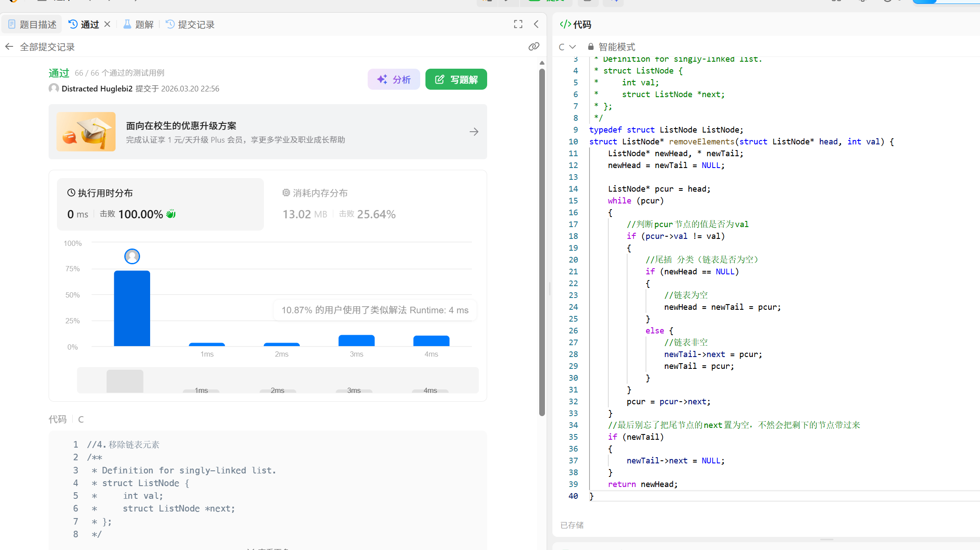Click the 智能模式 lock icon
980x550 pixels.
pos(590,47)
